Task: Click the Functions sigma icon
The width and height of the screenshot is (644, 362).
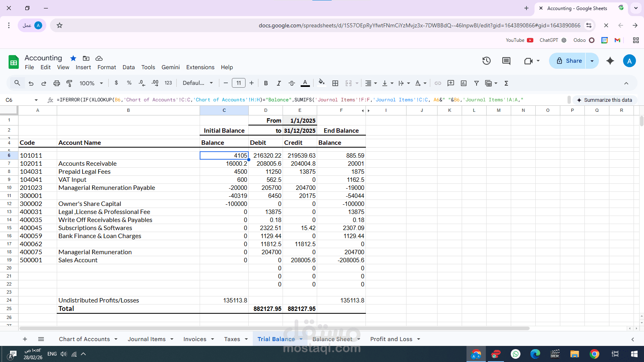Action: point(506,83)
